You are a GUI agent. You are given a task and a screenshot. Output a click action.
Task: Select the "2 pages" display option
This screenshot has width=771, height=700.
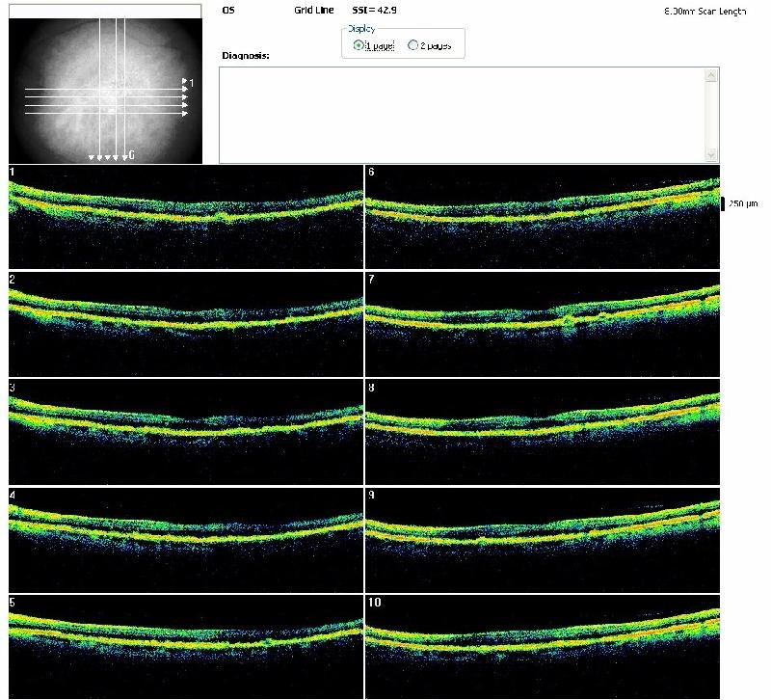(x=413, y=45)
